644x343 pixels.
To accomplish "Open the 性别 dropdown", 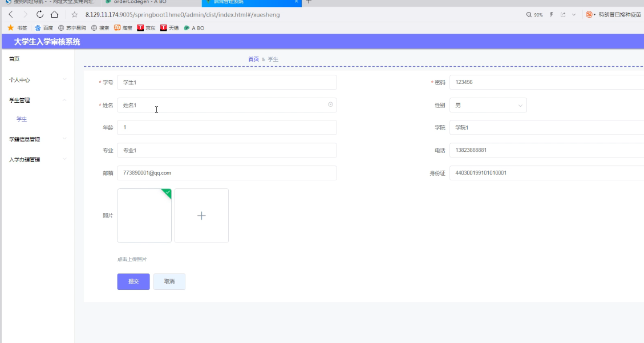I will [488, 105].
